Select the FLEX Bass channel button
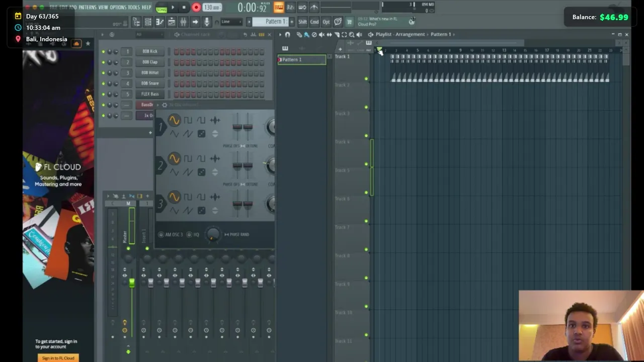This screenshot has height=362, width=644. (149, 94)
